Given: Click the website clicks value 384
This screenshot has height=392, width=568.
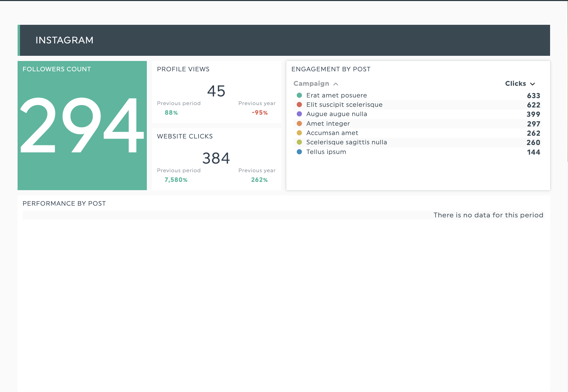Looking at the screenshot, I should (216, 158).
